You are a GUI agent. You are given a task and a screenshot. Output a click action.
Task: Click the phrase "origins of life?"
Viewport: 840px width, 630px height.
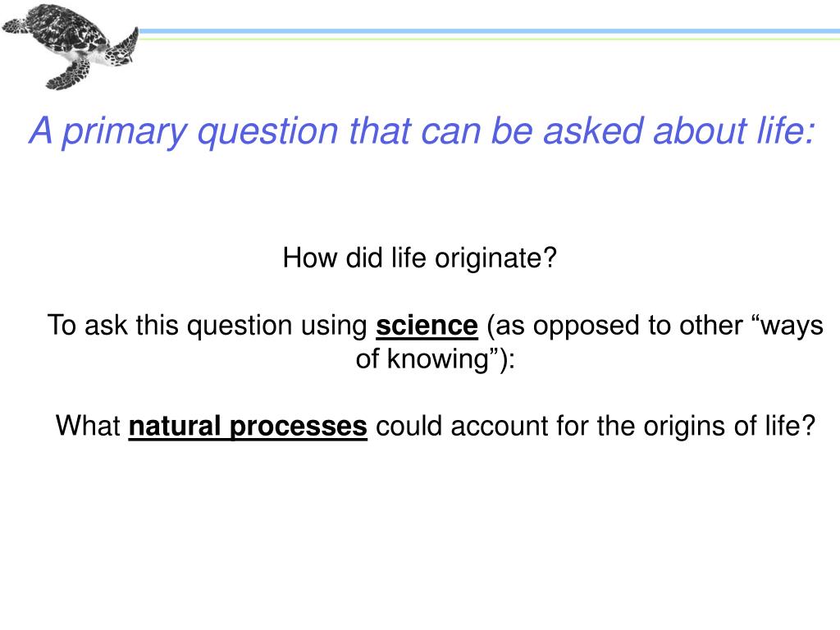click(x=729, y=427)
